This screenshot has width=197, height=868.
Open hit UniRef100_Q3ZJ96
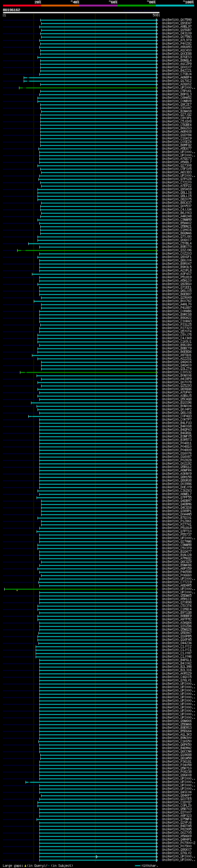(x=177, y=250)
